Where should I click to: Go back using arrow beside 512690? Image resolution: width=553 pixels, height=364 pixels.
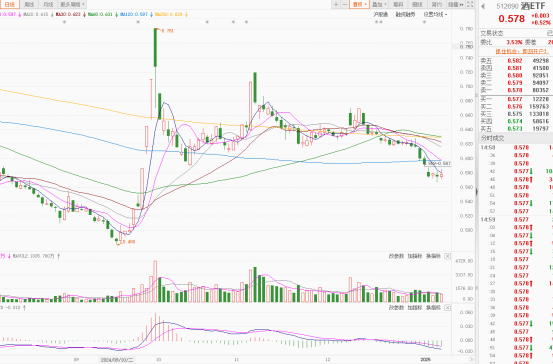[x=483, y=6]
